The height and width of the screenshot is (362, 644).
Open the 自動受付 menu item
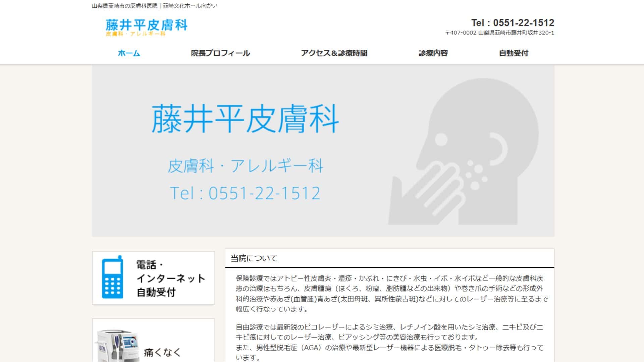[x=514, y=53]
